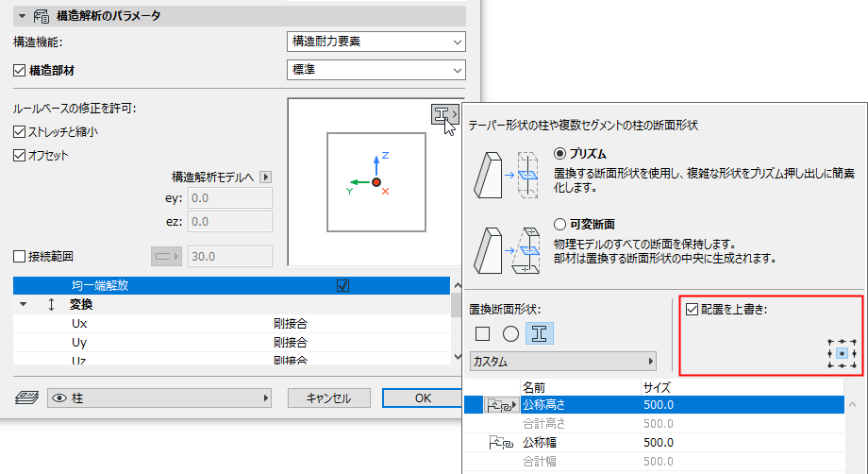
Task: Click parameter link icon on 公称高さ row
Action: tap(501, 405)
